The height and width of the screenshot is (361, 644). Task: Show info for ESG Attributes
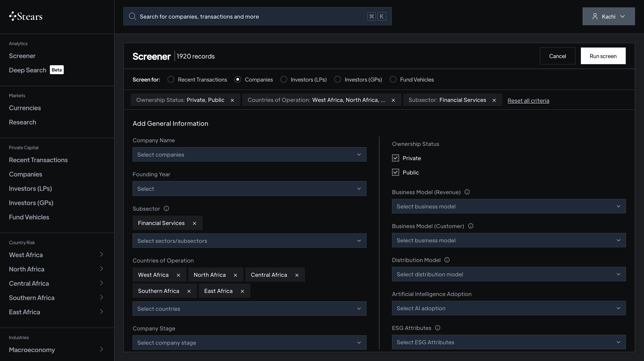[x=438, y=328]
